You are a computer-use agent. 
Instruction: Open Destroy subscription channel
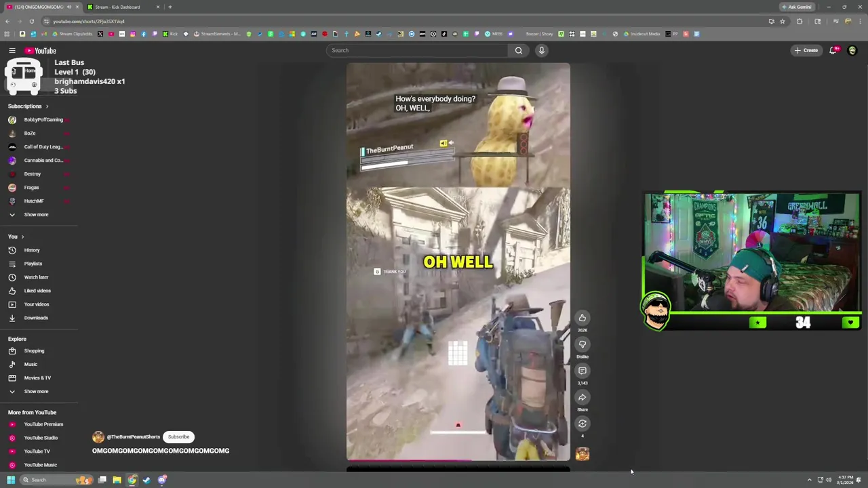coord(32,174)
